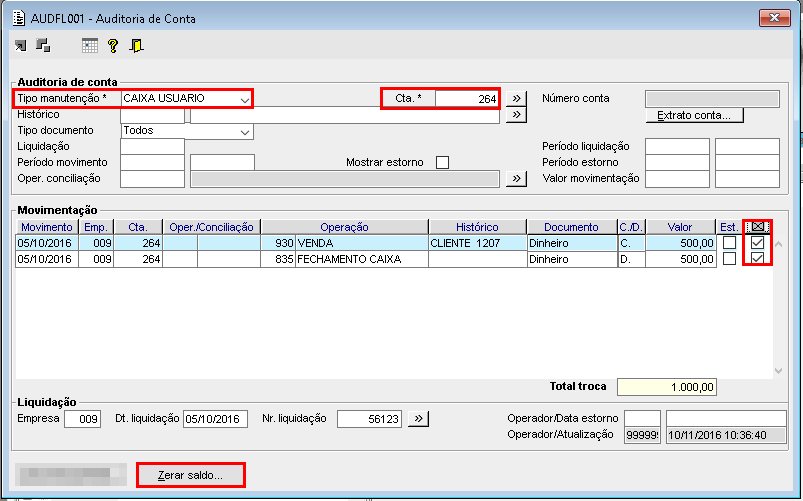Click the Zerar saldo... button

[x=191, y=475]
